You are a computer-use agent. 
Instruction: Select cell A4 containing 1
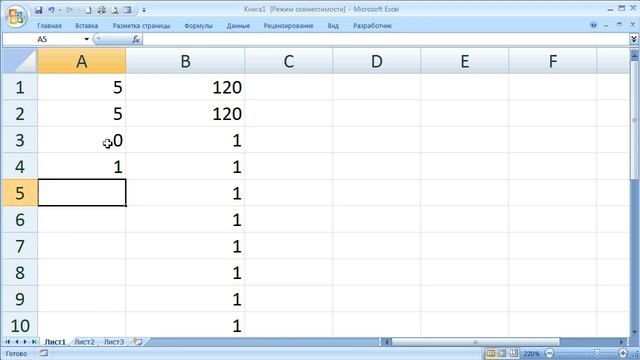click(x=82, y=167)
